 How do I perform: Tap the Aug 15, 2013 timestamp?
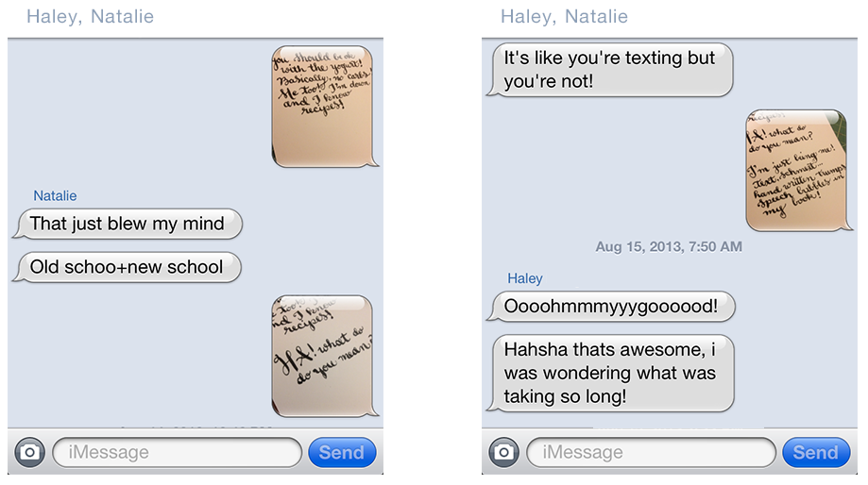pos(669,246)
